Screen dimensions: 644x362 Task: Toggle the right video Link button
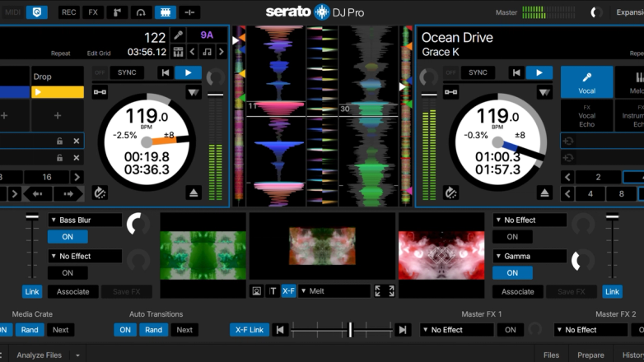pos(612,291)
